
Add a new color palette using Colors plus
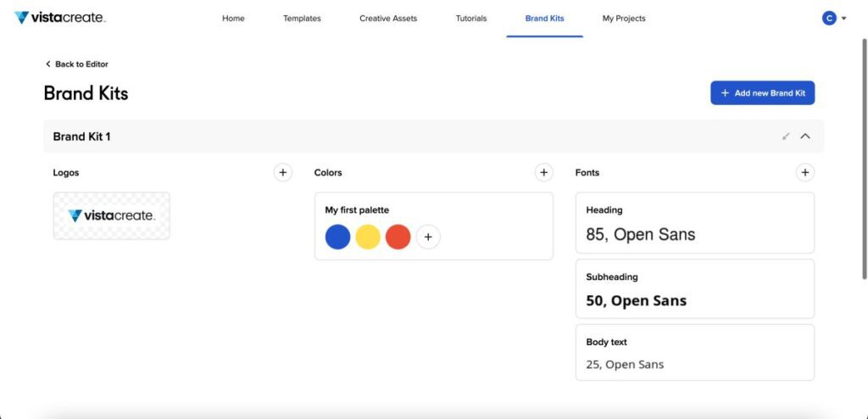pos(544,173)
